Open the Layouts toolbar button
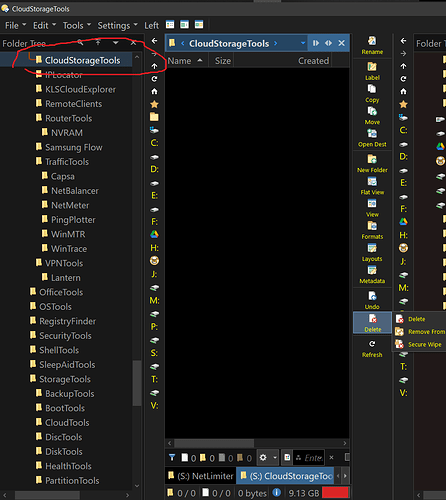This screenshot has width=446, height=500. (372, 253)
